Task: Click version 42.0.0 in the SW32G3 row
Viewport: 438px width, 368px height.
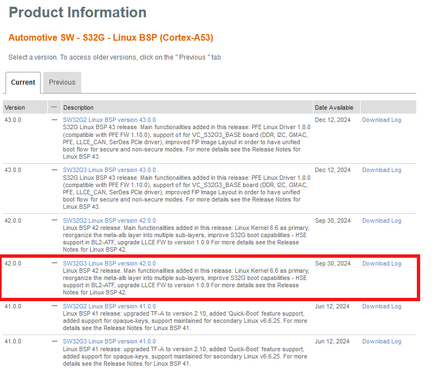Action: (13, 263)
